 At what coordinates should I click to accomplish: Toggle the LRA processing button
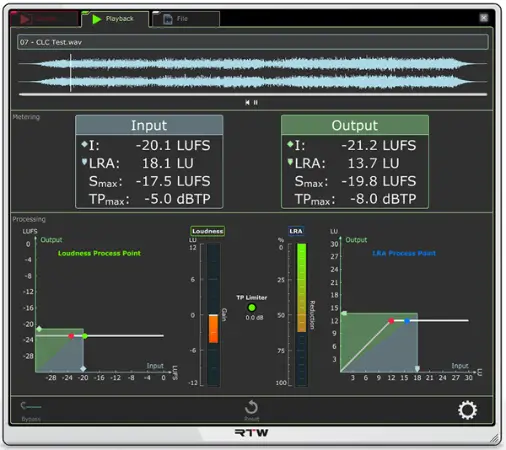pyautogui.click(x=296, y=231)
